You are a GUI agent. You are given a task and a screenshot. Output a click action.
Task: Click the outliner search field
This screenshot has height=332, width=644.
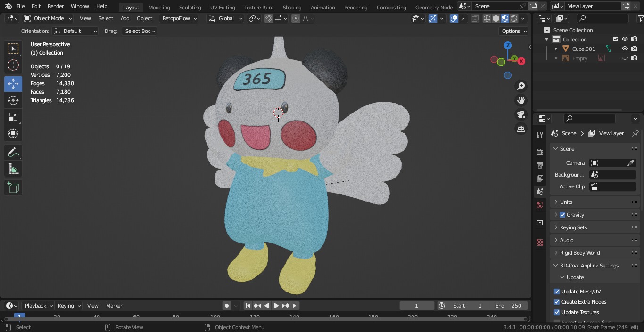603,18
